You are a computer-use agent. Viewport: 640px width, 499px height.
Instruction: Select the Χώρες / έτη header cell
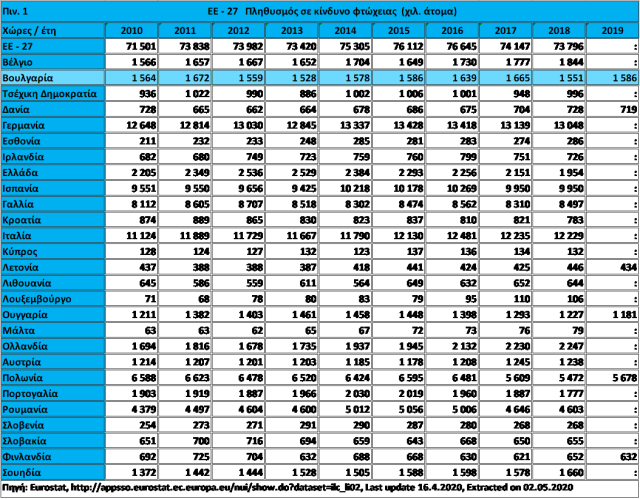tap(50, 32)
